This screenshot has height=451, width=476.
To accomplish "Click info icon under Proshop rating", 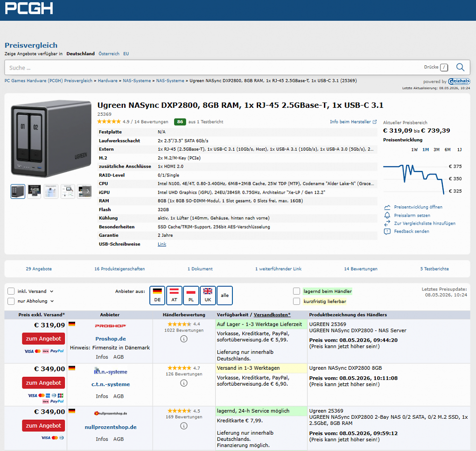I will pos(184,339).
